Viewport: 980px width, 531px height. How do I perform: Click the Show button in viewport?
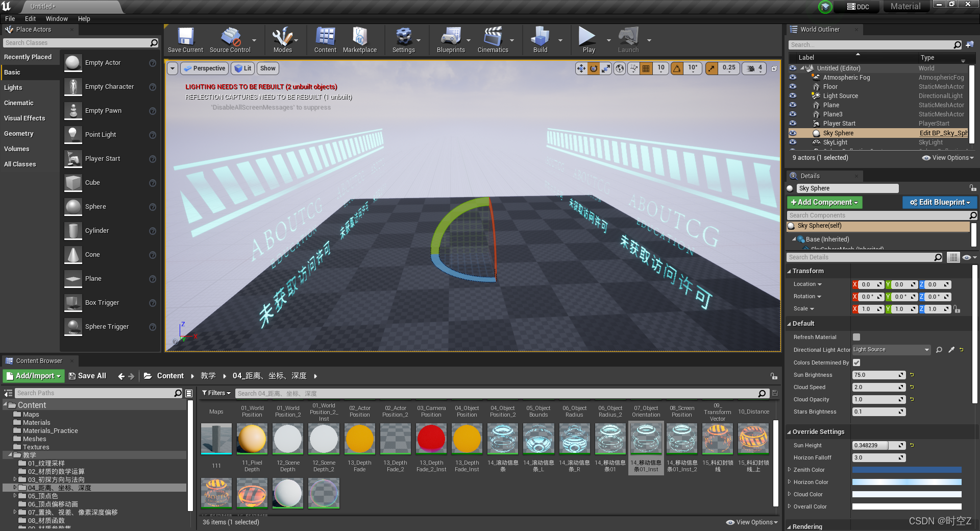tap(267, 68)
